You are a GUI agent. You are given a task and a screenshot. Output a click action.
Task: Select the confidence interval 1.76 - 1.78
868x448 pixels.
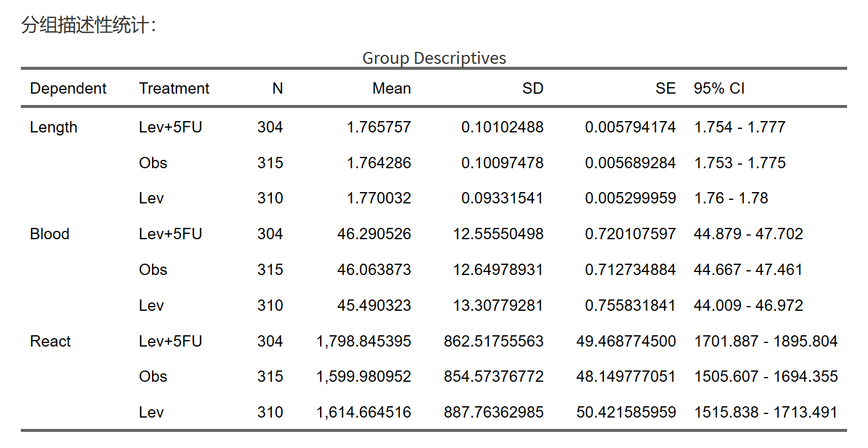(731, 198)
